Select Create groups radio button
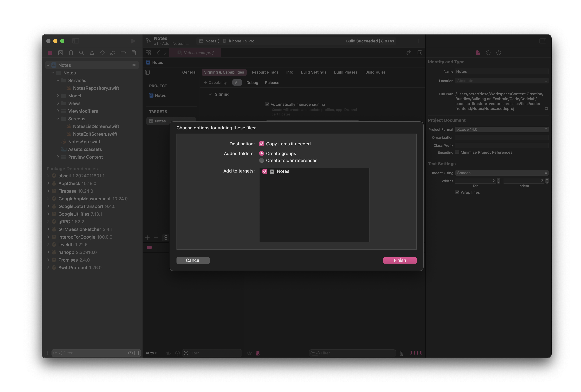The height and width of the screenshot is (392, 581). tap(261, 153)
